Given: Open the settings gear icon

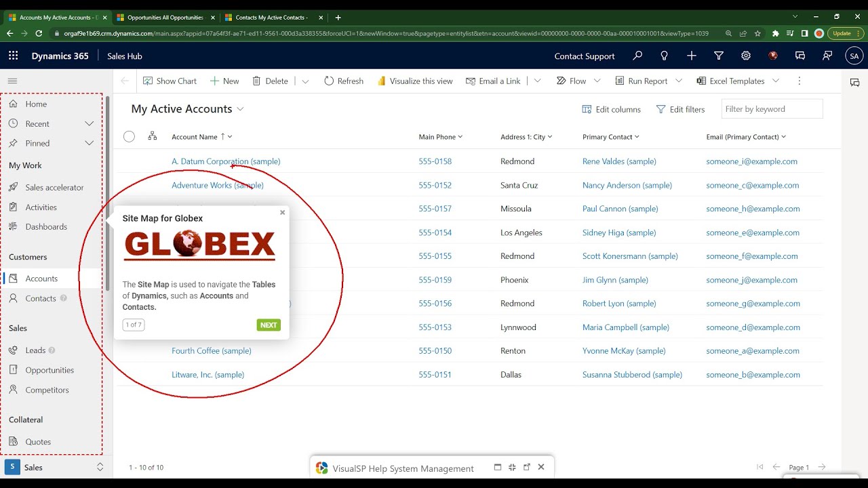Looking at the screenshot, I should tap(746, 56).
